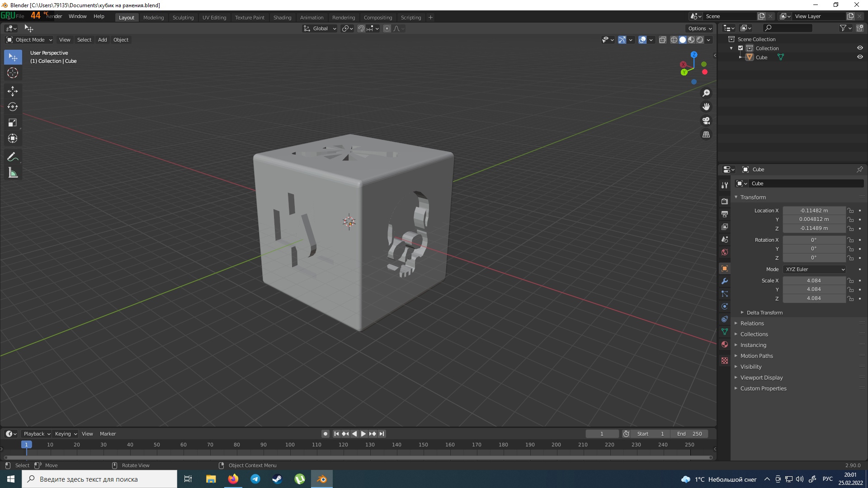Image resolution: width=868 pixels, height=488 pixels.
Task: Start animation playback with the play button
Action: click(x=363, y=434)
